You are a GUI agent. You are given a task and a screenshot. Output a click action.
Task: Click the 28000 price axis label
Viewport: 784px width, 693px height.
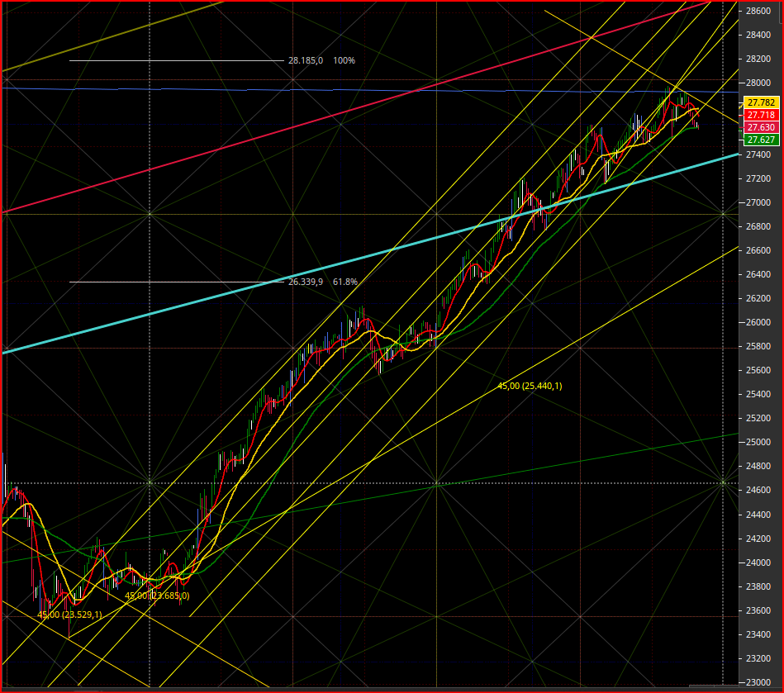[x=758, y=83]
